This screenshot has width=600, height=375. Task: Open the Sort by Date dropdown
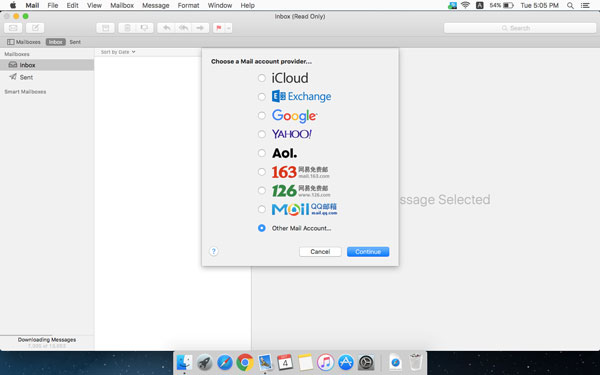coord(118,52)
